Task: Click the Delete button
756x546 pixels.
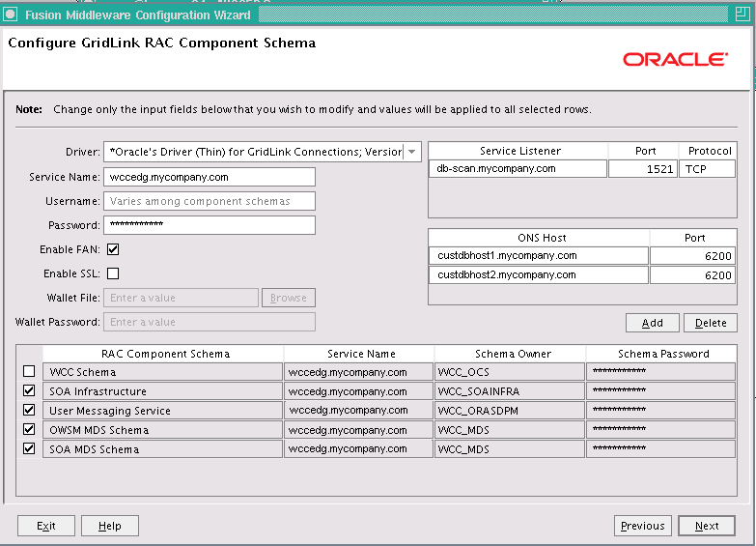Action: [x=711, y=323]
